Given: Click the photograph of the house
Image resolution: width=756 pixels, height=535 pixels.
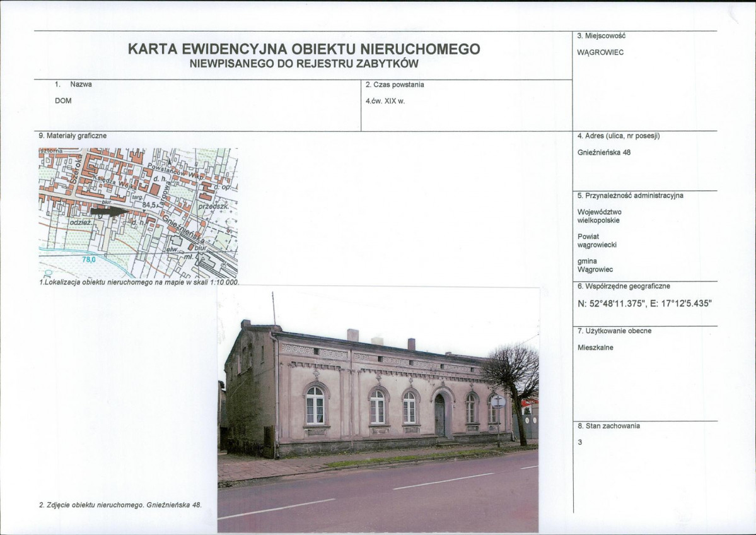Looking at the screenshot, I should (378, 409).
